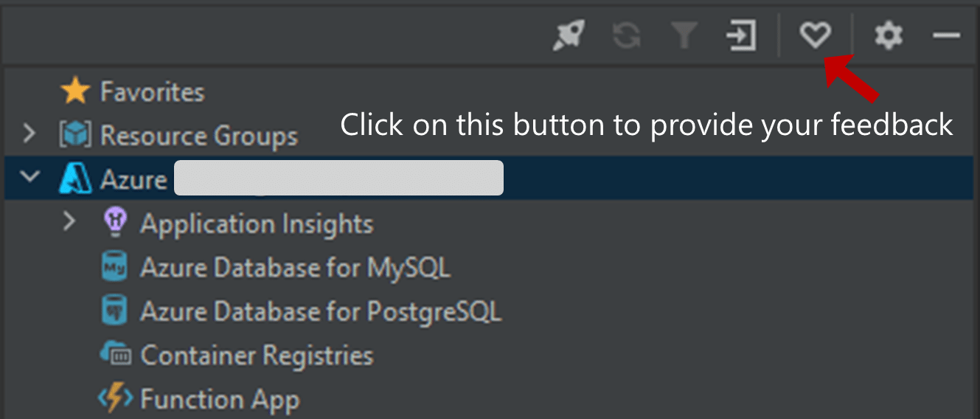Click the refresh icon in toolbar
This screenshot has height=419, width=980.
click(x=626, y=35)
